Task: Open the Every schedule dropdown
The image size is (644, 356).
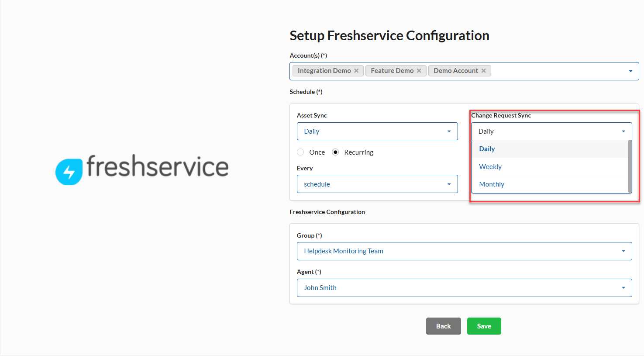Action: [377, 184]
